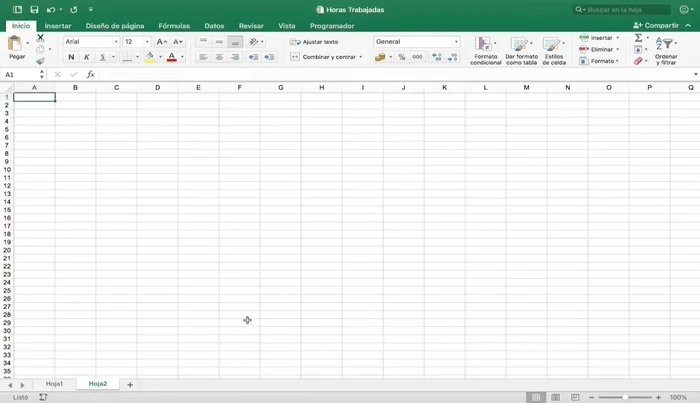
Task: Align text left
Action: pyautogui.click(x=203, y=57)
